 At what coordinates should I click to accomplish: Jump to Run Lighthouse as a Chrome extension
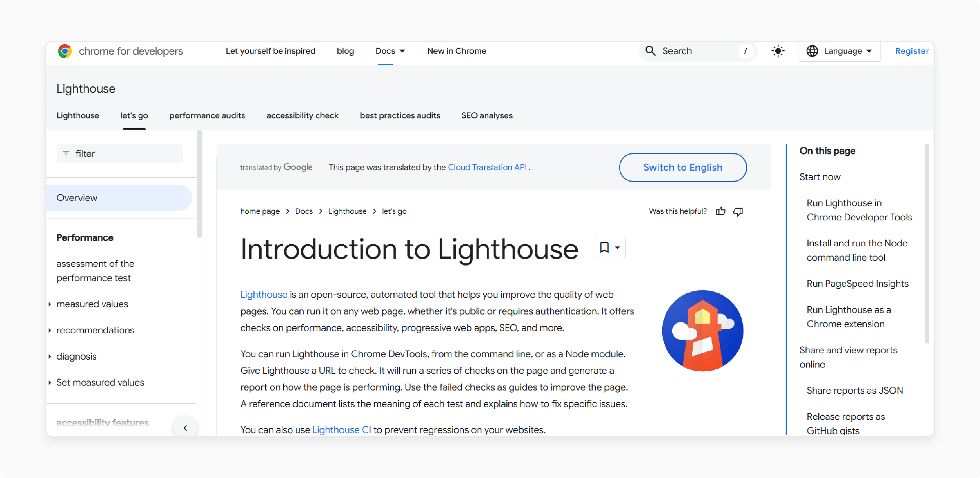coord(848,317)
